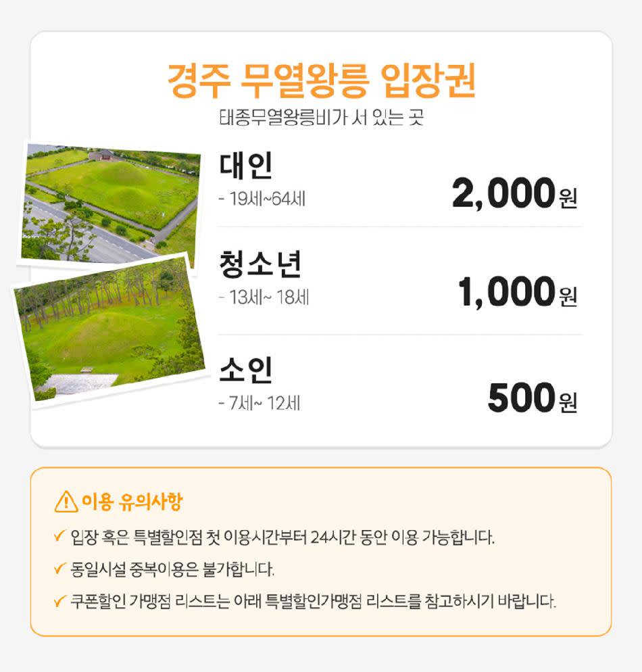Select the 대인 ticket label
This screenshot has height=672, width=642.
(x=246, y=166)
